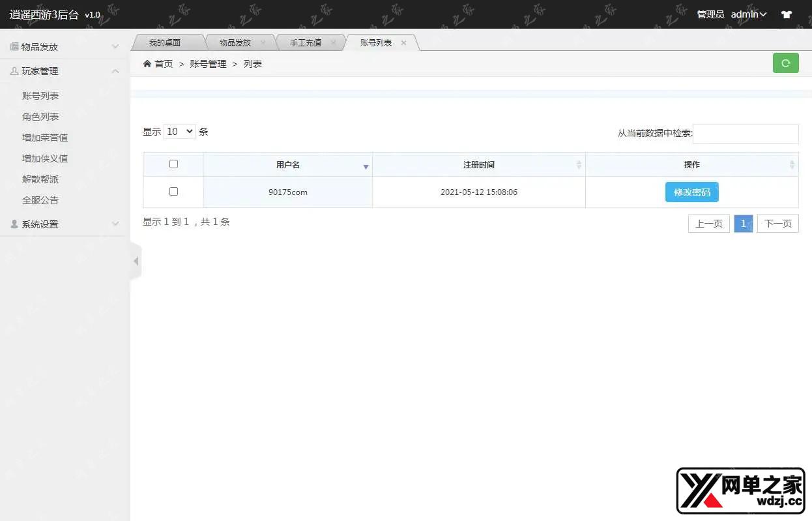
Task: Collapse the sidebar using the arrow handle
Action: [136, 261]
